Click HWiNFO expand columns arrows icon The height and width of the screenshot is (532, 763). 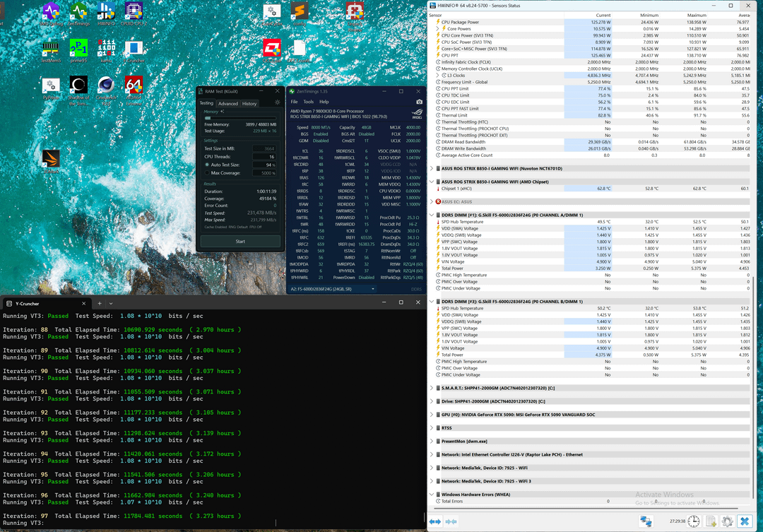click(435, 521)
